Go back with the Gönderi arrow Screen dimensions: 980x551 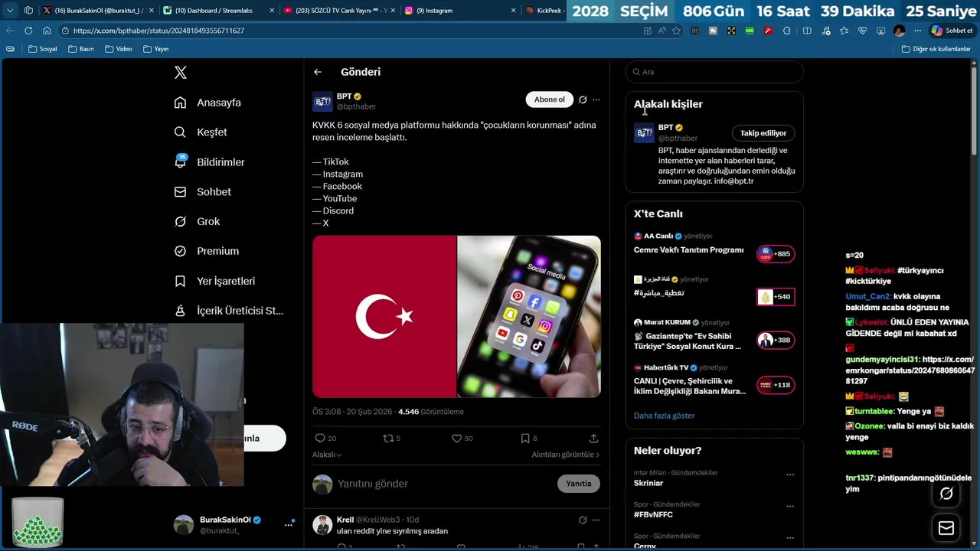click(x=318, y=72)
